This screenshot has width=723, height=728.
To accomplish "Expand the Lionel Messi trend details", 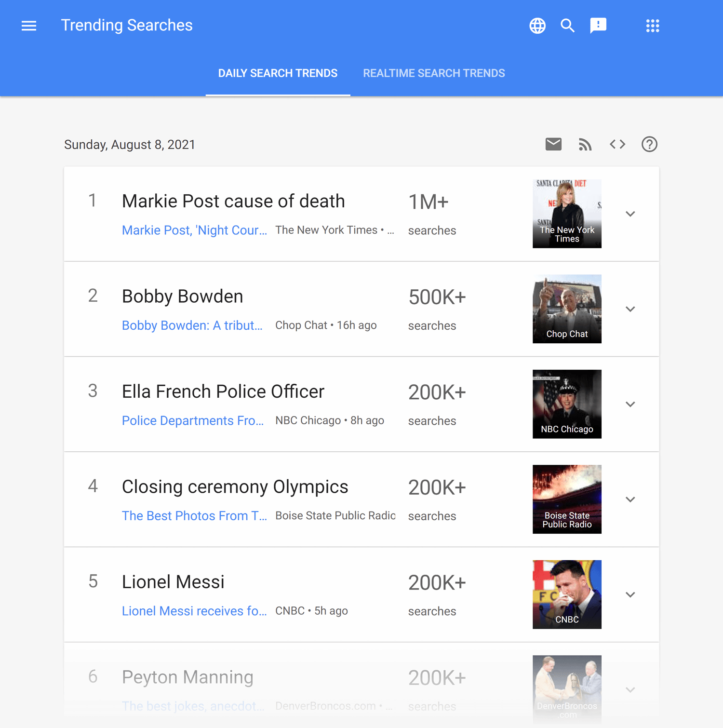I will pos(630,594).
